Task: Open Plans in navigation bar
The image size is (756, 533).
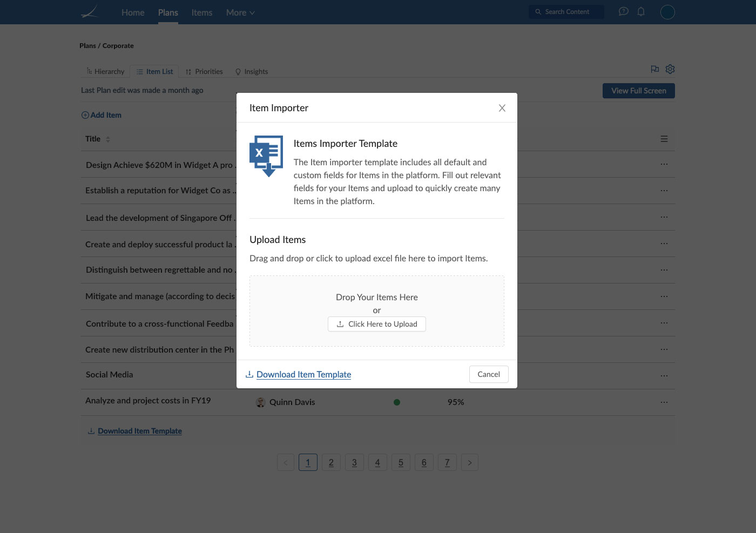Action: (x=168, y=12)
